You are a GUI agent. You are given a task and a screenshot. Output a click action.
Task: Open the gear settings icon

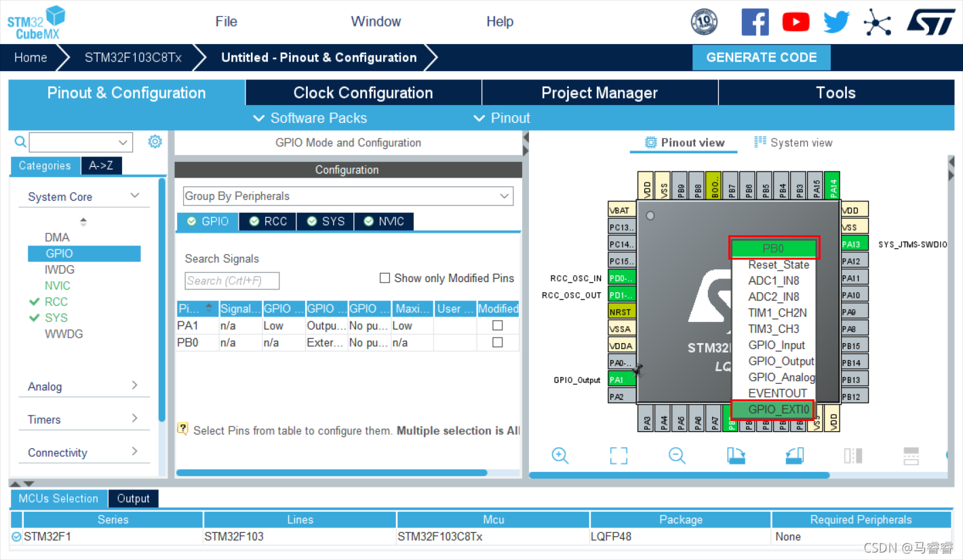tap(155, 141)
